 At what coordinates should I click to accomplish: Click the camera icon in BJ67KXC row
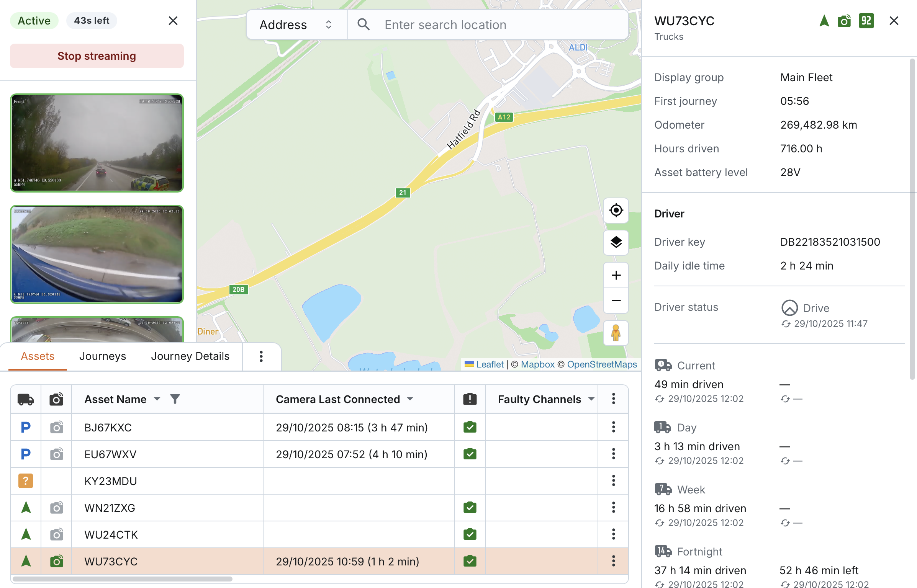click(x=56, y=427)
